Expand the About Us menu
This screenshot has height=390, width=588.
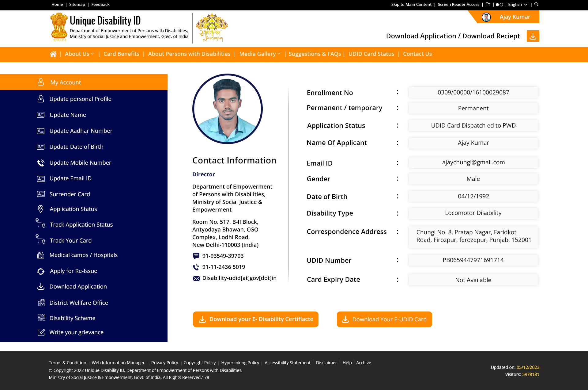click(79, 54)
